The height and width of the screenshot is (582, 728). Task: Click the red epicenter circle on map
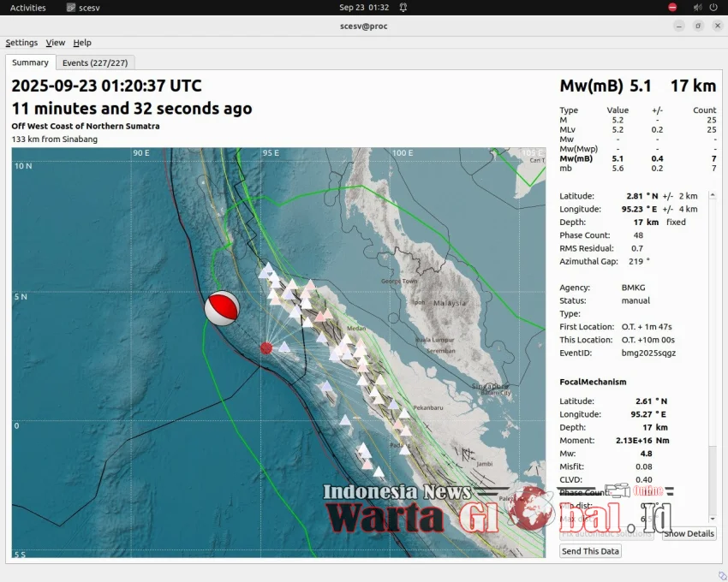266,347
